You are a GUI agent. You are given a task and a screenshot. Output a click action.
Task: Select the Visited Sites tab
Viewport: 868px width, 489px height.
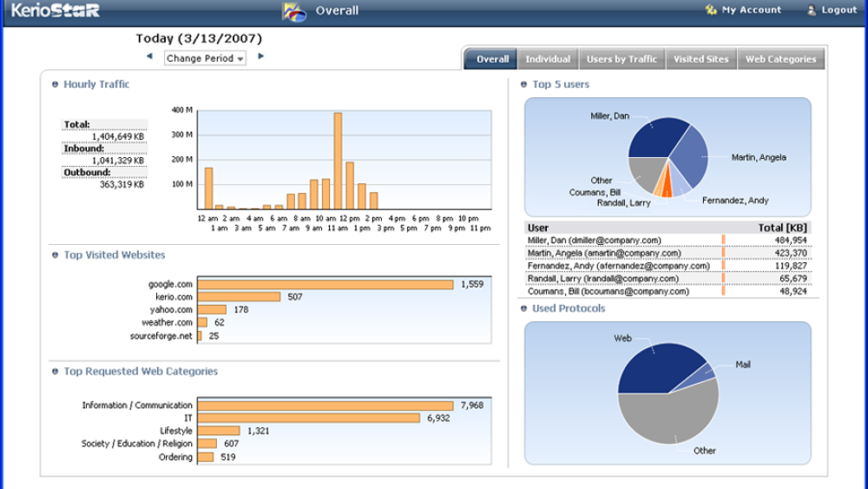pos(700,59)
